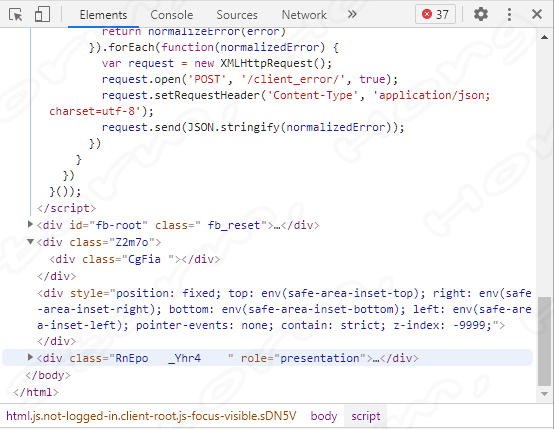Click the return normalizeError code line
This screenshot has width=554, height=429.
pyautogui.click(x=194, y=32)
